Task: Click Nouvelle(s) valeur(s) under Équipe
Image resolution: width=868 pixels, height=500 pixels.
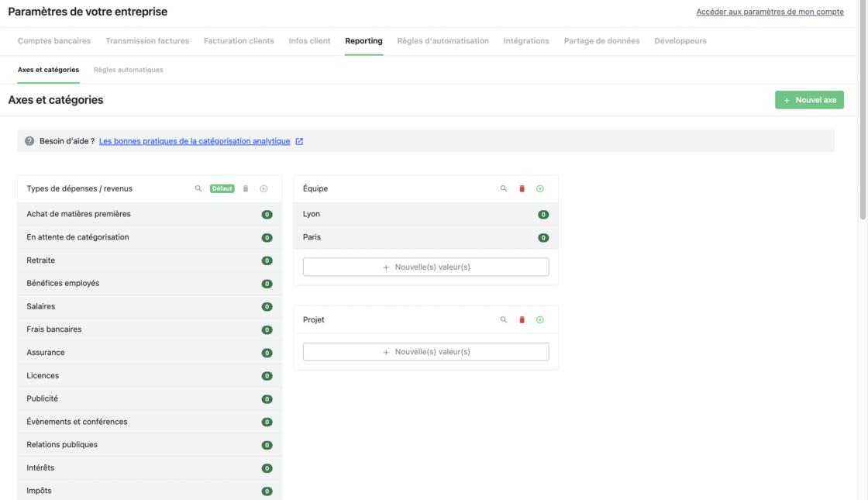Action: click(425, 267)
